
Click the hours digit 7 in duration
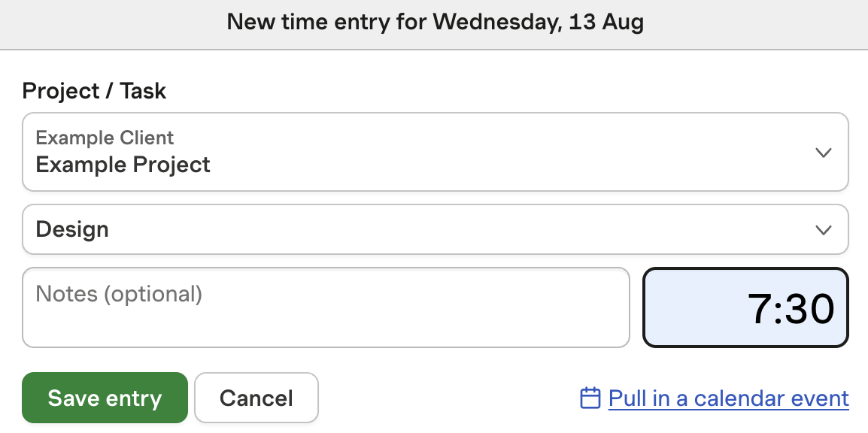click(758, 308)
